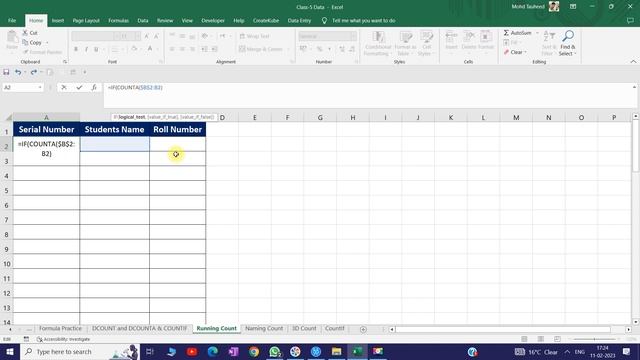Screen dimensions: 640x360
Task: Open Cell Styles gallery
Action: (426, 43)
